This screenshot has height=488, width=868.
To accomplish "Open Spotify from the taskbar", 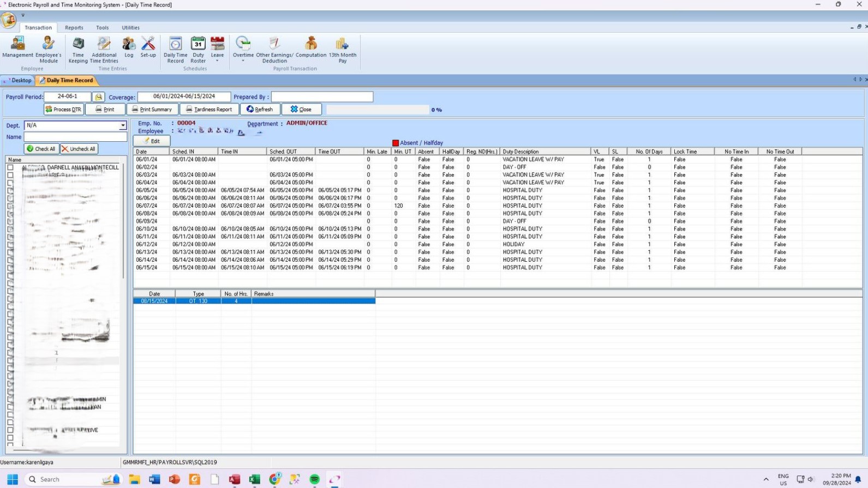I will 314,479.
